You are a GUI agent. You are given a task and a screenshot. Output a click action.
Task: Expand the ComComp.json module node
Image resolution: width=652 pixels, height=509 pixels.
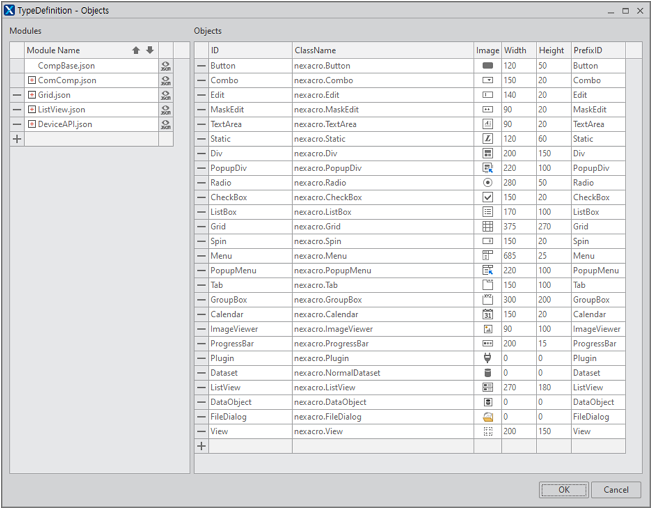point(32,81)
